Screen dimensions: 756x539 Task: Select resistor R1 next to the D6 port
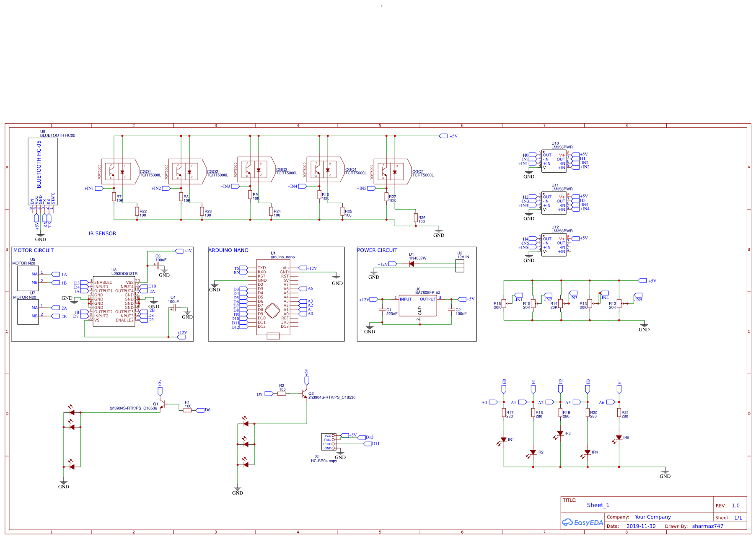[x=187, y=410]
